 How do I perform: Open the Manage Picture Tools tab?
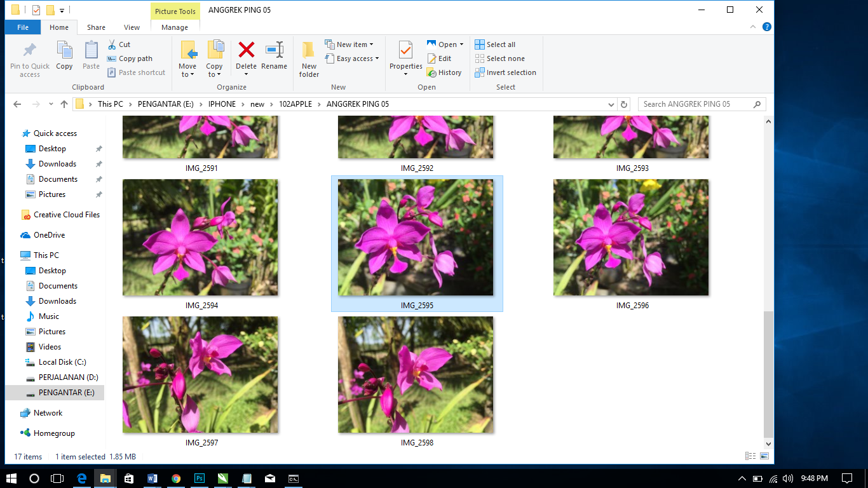click(175, 27)
